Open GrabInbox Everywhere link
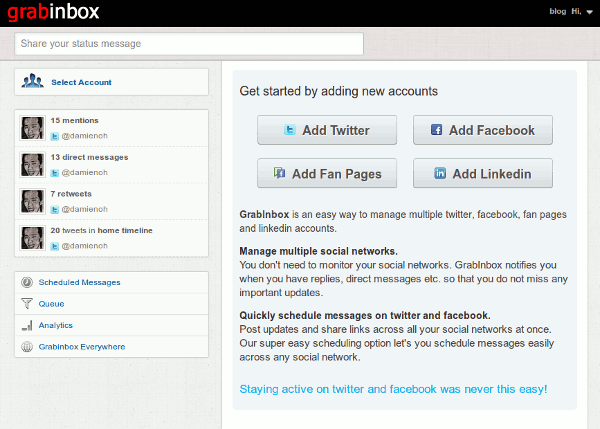Viewport: 600px width, 429px height. click(82, 347)
